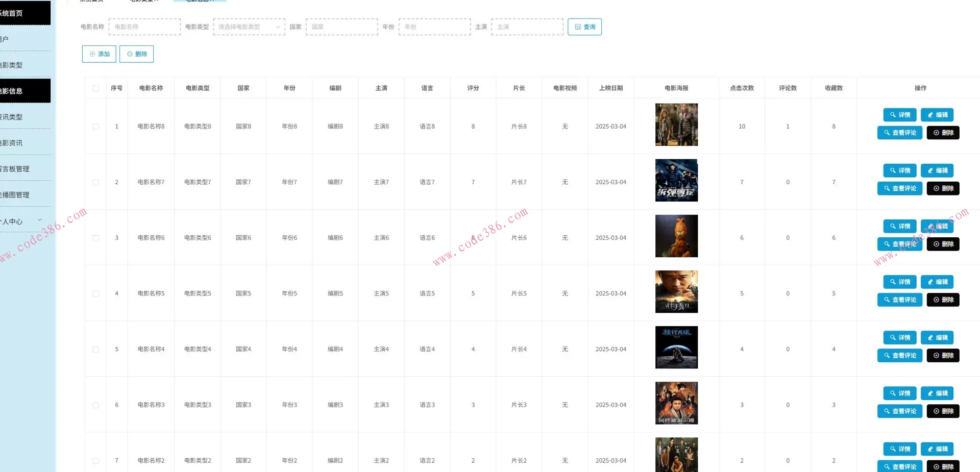Check the checkbox for row 1
This screenshot has height=472, width=980.
tap(95, 127)
